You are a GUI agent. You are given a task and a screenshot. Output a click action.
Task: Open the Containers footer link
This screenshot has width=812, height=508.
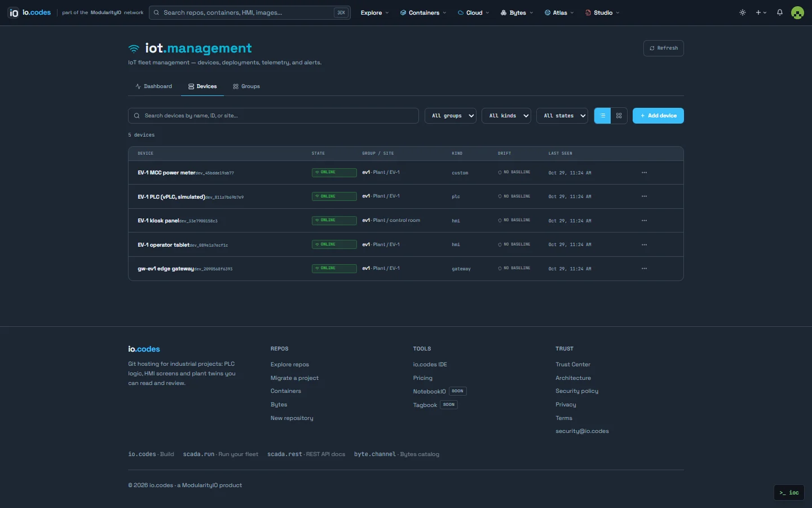pos(286,391)
